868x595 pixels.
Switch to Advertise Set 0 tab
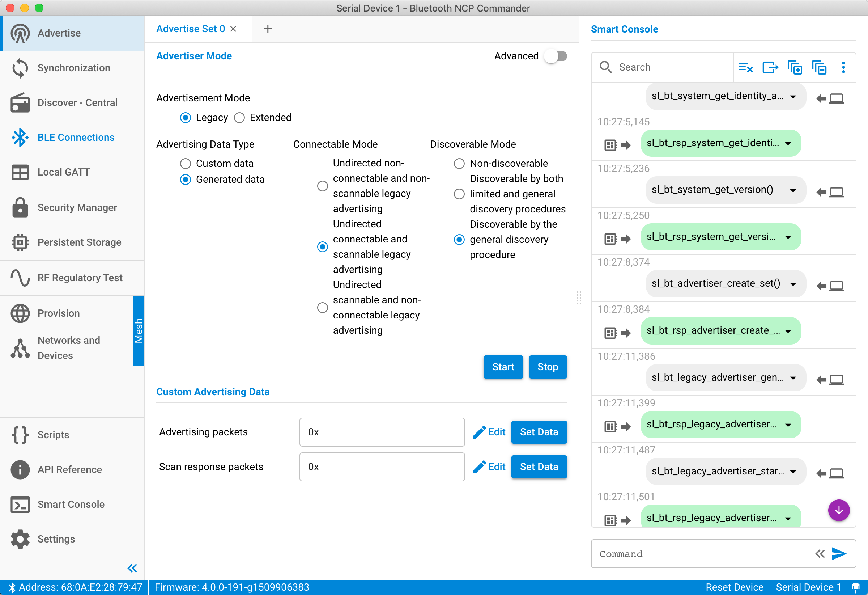(x=191, y=29)
